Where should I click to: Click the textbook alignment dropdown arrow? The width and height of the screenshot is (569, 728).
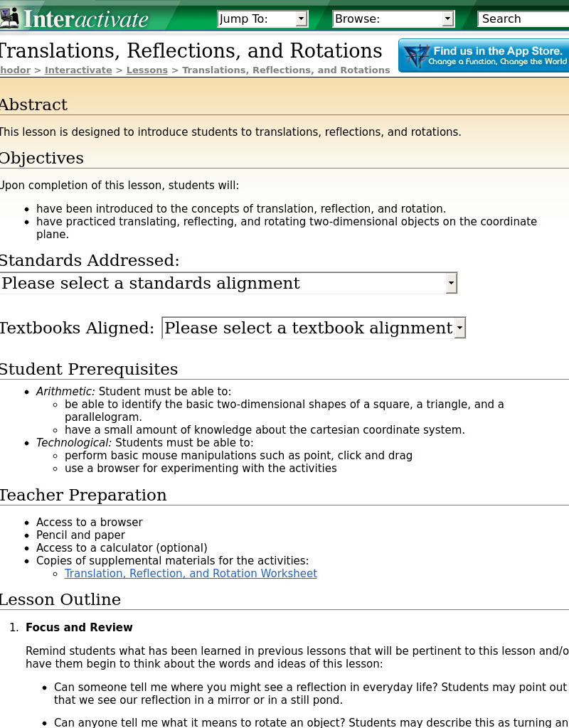click(x=461, y=328)
